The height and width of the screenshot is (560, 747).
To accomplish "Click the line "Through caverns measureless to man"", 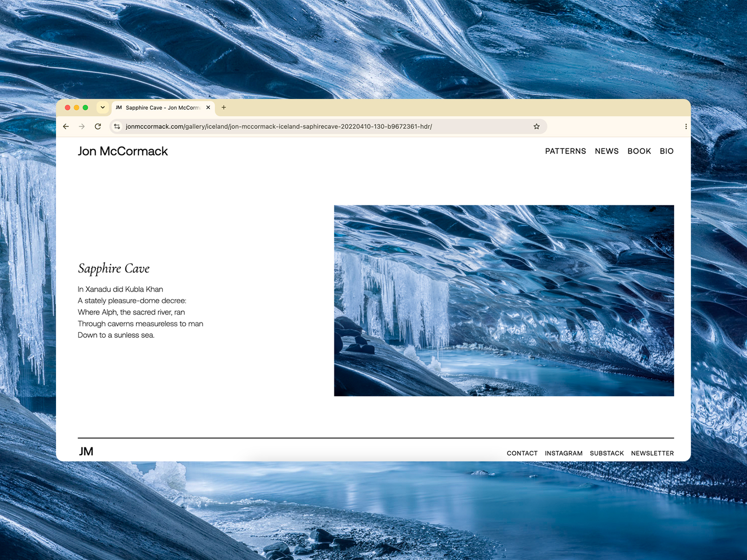I will (141, 324).
